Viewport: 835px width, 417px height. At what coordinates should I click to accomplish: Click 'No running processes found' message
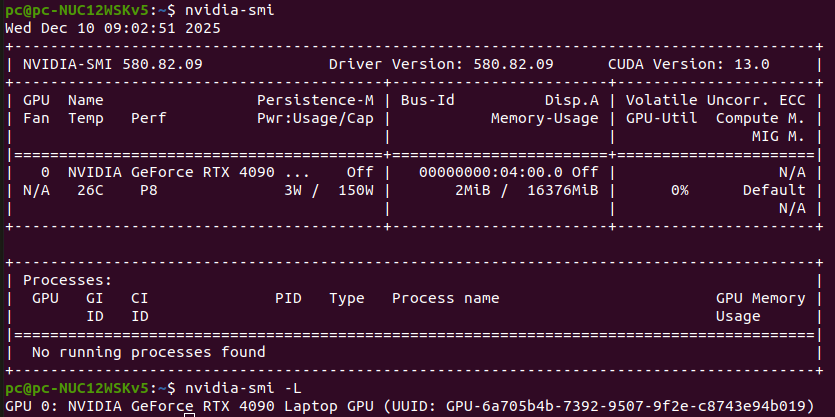pyautogui.click(x=149, y=352)
